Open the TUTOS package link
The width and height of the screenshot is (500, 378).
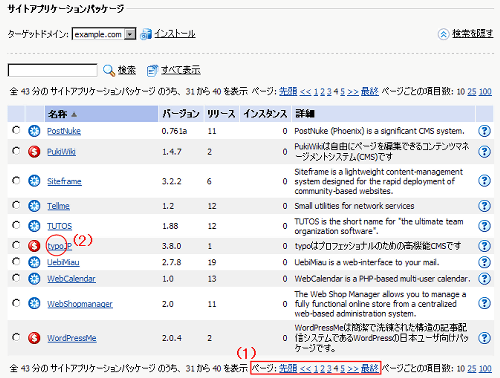(59, 226)
